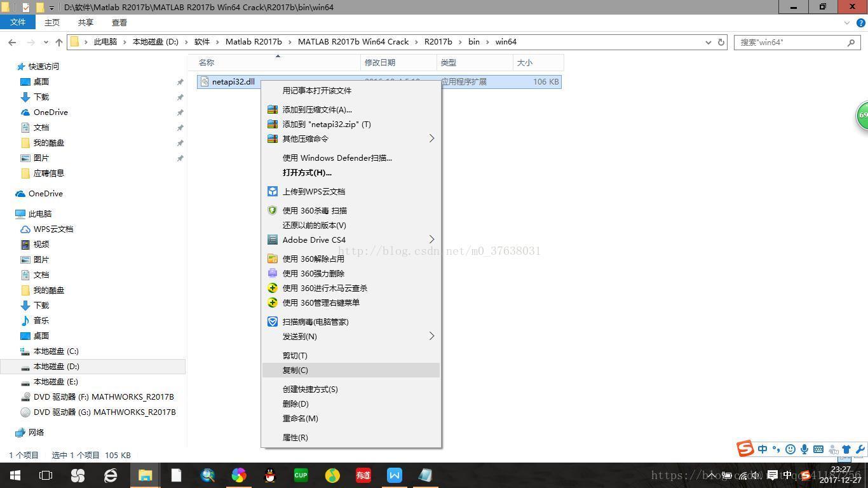Click the icon beside 使用 360强力删除
The width and height of the screenshot is (868, 488).
pyautogui.click(x=273, y=273)
